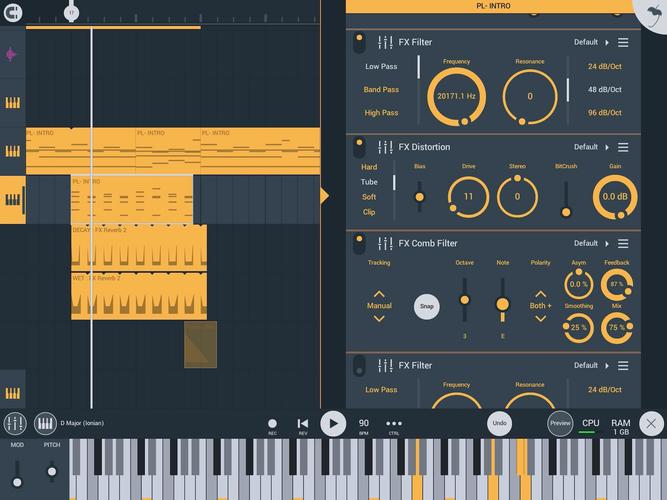Toggle the FX Comb Filter on/off switch
667x500 pixels.
[x=359, y=243]
